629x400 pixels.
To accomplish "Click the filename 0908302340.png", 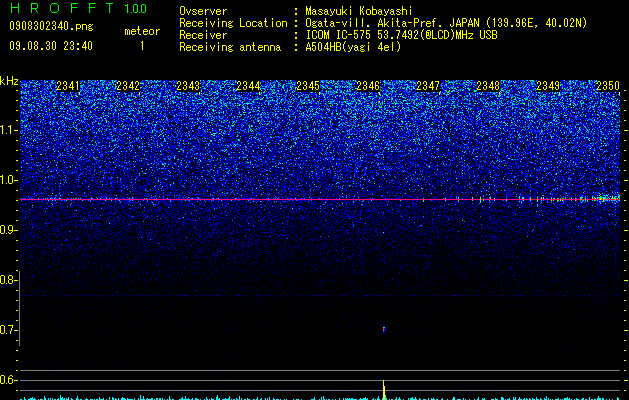I will [51, 26].
